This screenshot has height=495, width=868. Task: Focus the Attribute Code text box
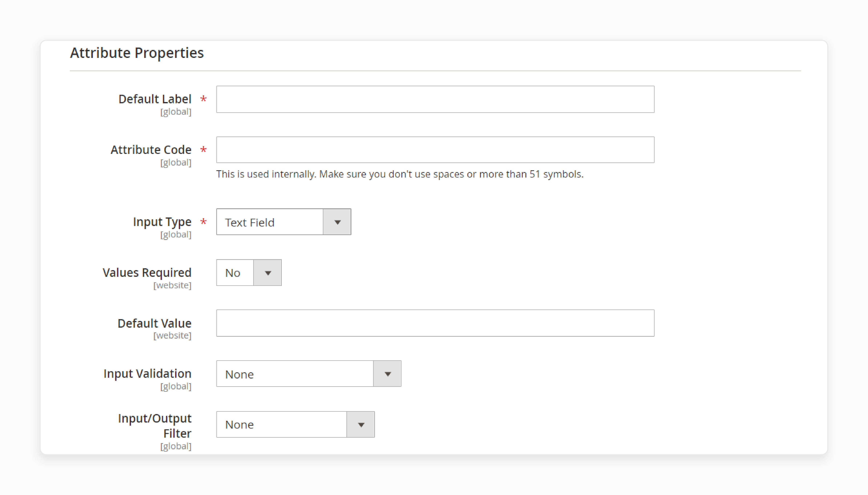click(x=435, y=150)
